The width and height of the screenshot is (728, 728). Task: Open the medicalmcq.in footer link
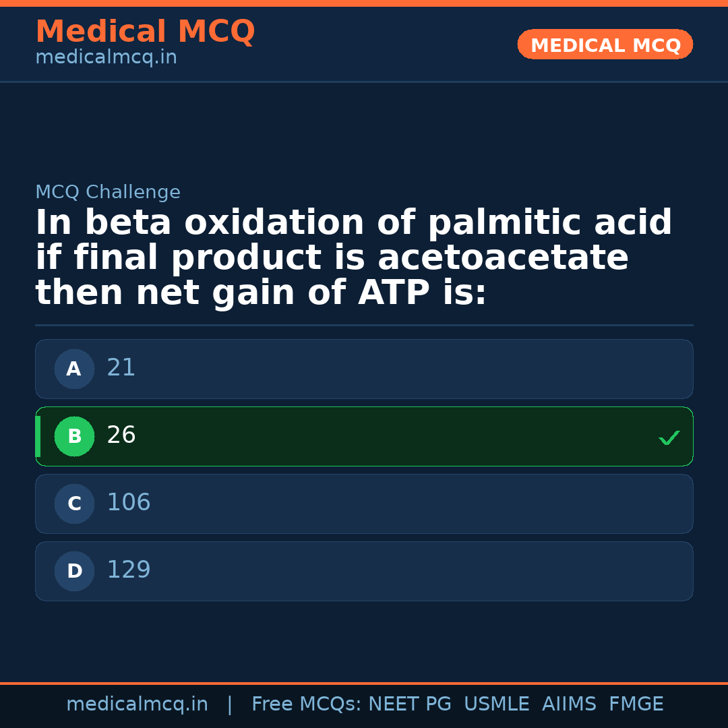point(137,704)
